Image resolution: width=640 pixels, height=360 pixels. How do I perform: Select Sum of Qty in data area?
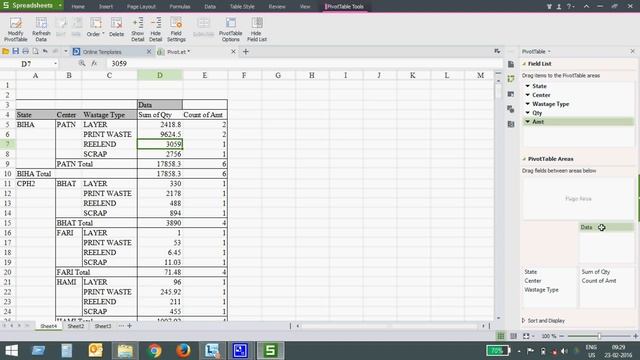pyautogui.click(x=596, y=272)
